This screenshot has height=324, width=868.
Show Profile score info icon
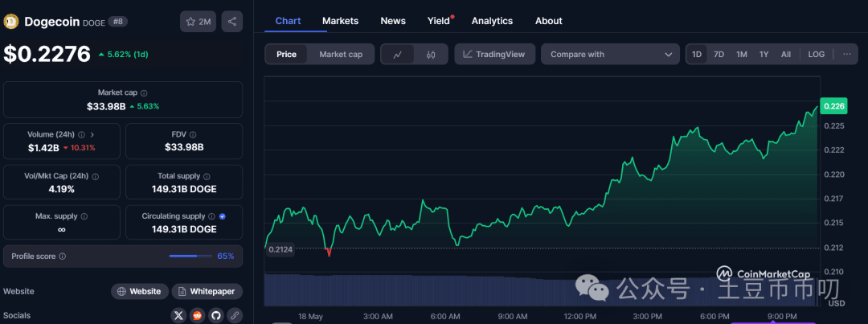(x=63, y=256)
